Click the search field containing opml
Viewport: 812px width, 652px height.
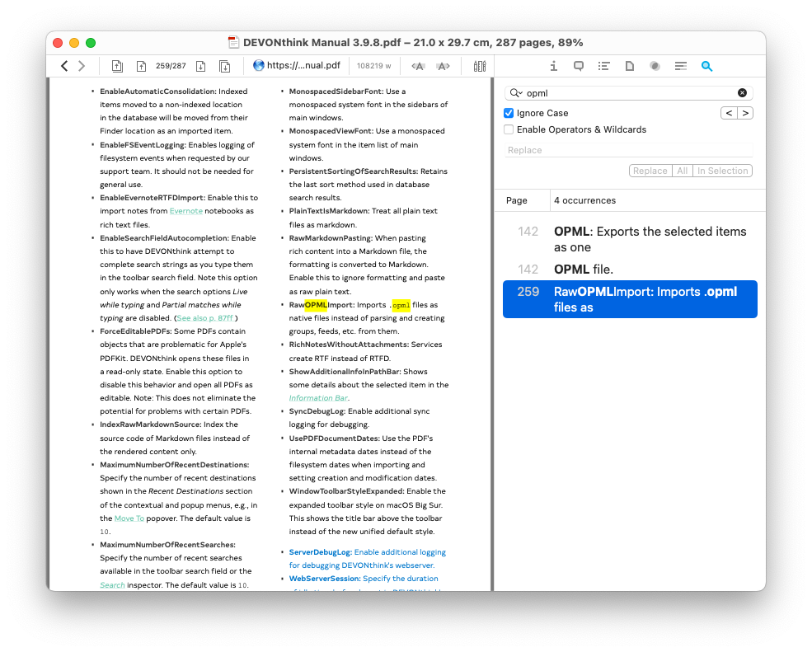coord(628,93)
